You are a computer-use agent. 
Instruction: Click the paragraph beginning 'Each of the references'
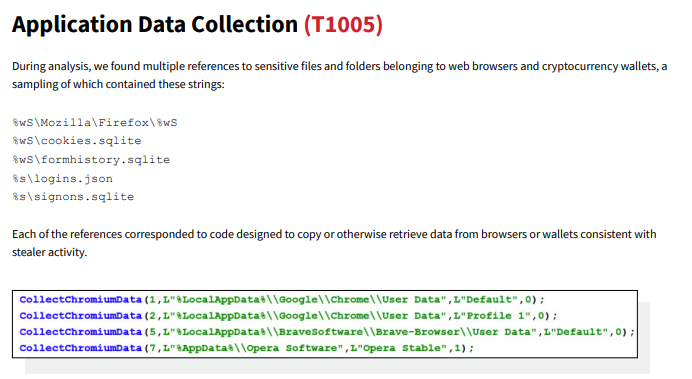[x=334, y=243]
